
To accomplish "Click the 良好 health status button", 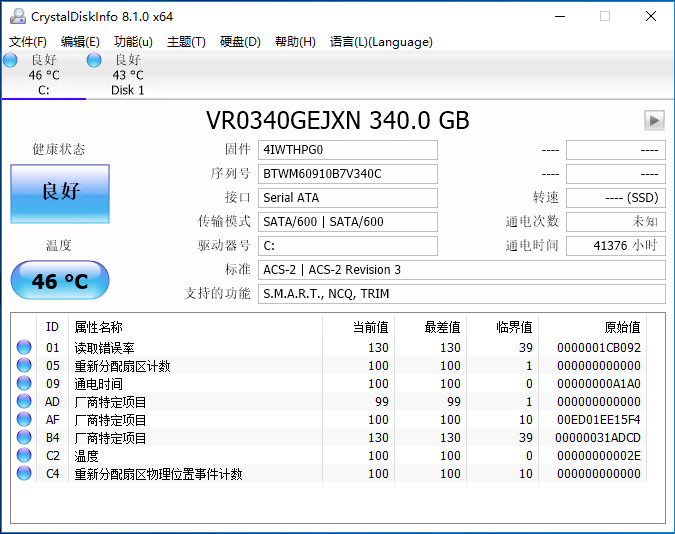I will [60, 194].
